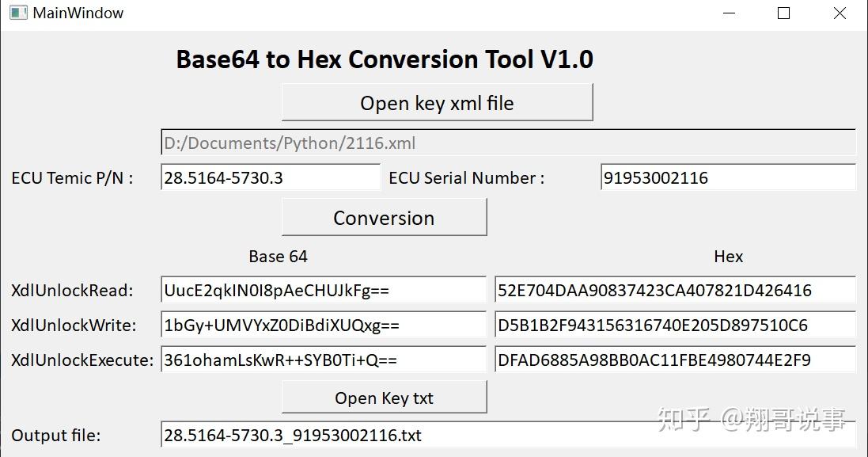Select the XdlUnlockWrite Base64 field

click(x=324, y=325)
